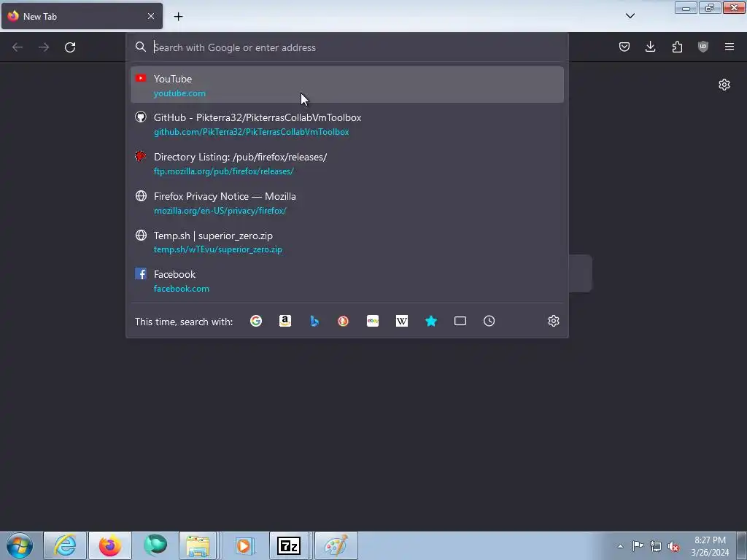Open 7-Zip from the taskbar
Image resolution: width=747 pixels, height=560 pixels.
[x=289, y=545]
